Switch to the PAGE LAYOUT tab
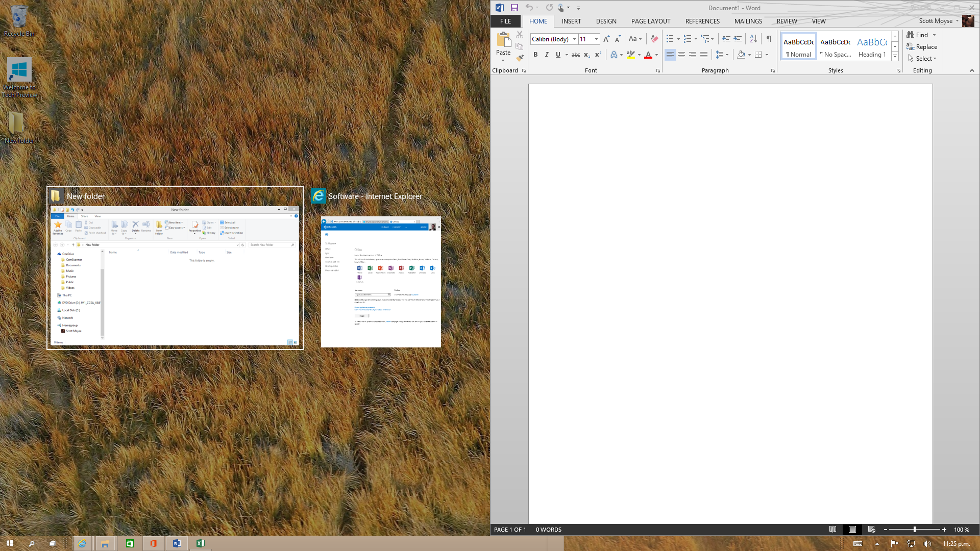This screenshot has width=980, height=551. click(x=650, y=21)
